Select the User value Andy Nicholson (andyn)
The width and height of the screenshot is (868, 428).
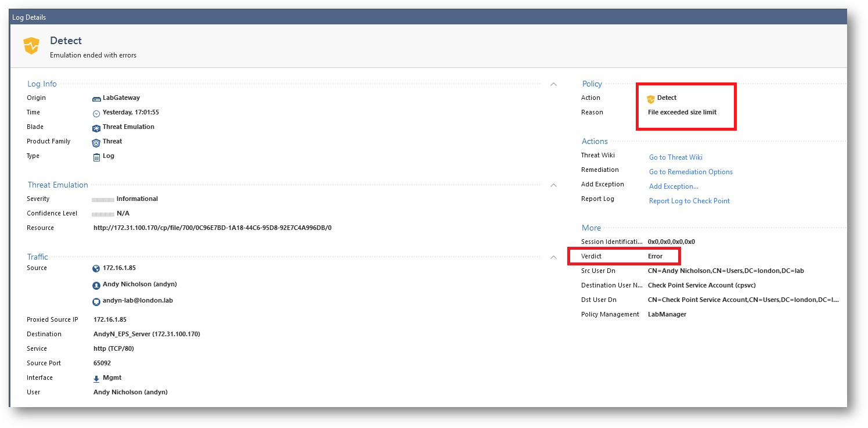131,392
